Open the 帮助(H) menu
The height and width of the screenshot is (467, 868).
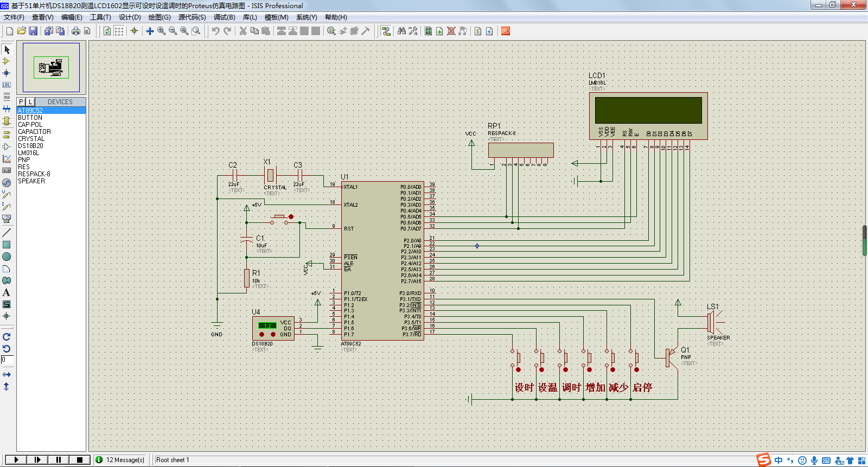(336, 17)
